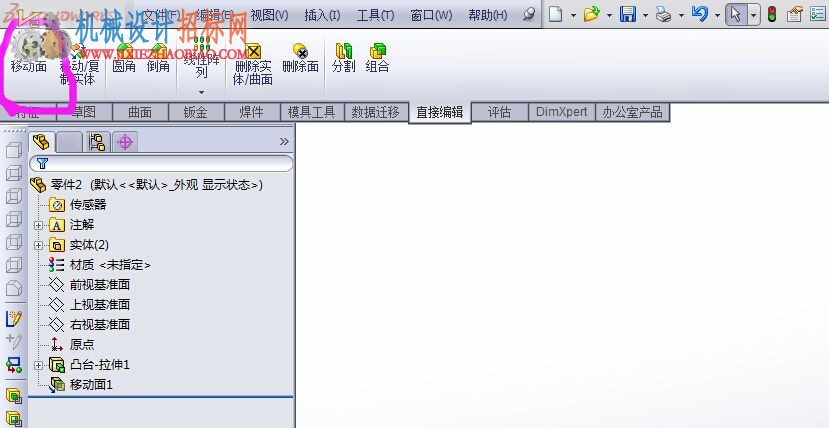The image size is (829, 428).
Task: Start the Linear Pattern (线性阵列) tool
Action: tap(201, 57)
